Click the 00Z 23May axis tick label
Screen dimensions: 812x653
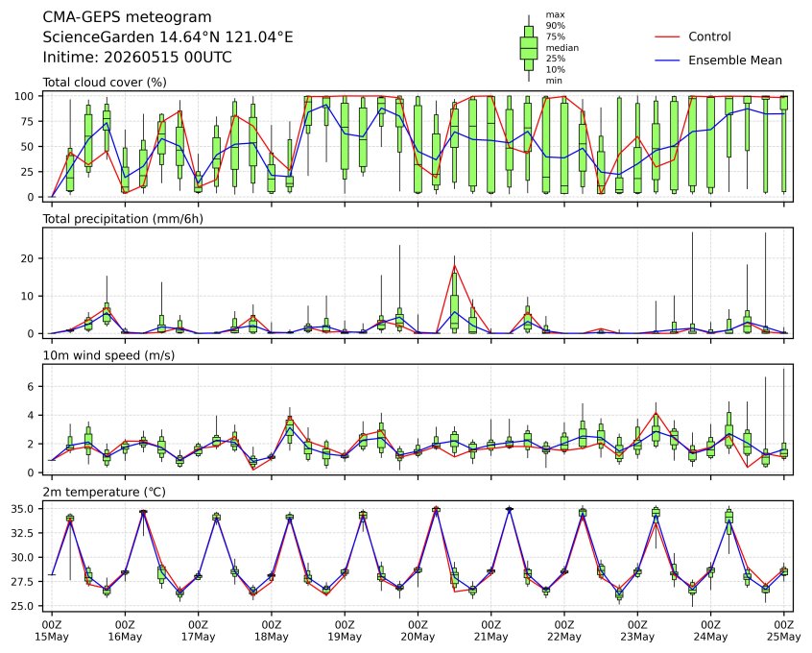coord(637,631)
